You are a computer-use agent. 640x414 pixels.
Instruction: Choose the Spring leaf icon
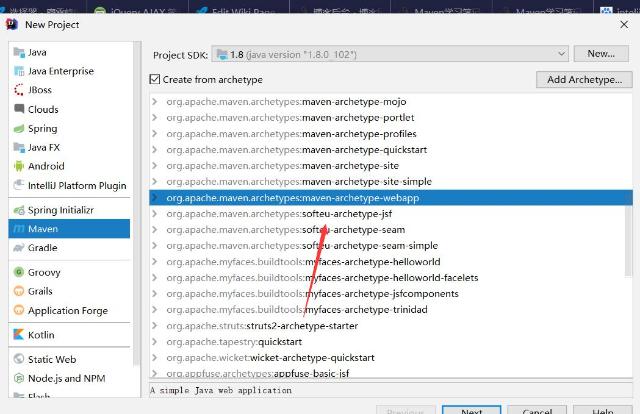pyautogui.click(x=19, y=128)
